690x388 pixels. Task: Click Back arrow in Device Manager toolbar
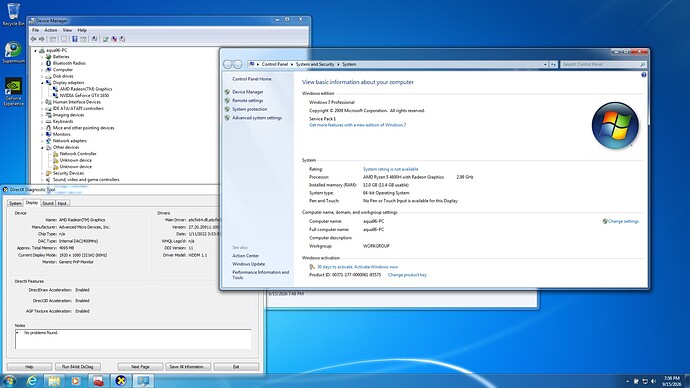point(33,39)
